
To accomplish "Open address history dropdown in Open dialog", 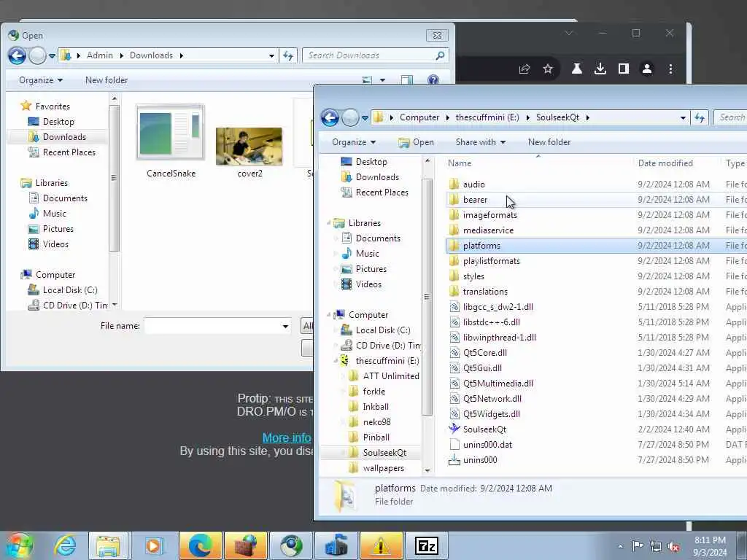I will (x=271, y=55).
